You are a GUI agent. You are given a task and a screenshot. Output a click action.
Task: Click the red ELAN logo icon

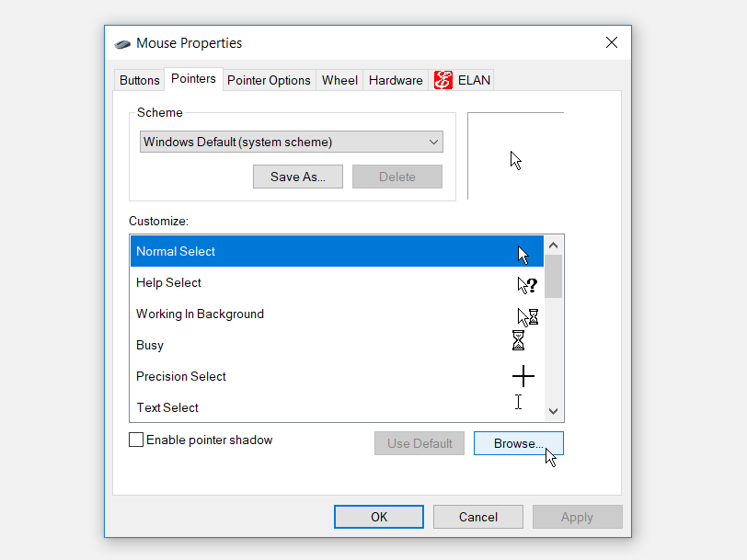click(442, 80)
